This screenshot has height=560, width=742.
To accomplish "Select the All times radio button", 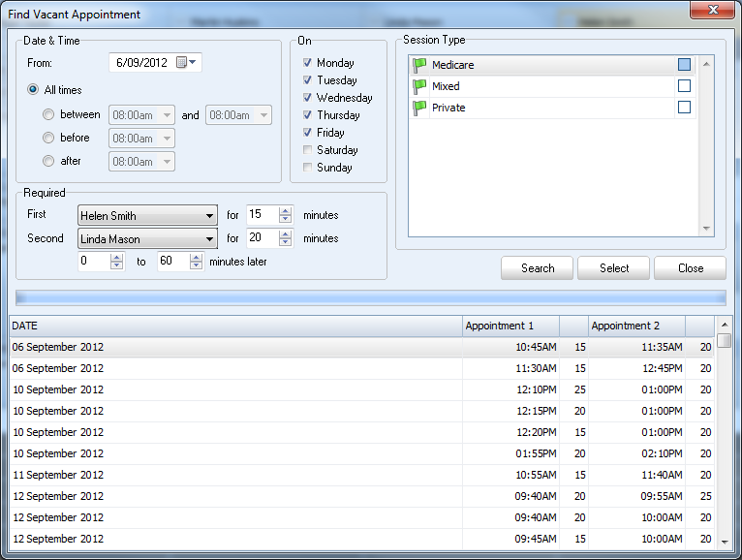I will 33,89.
